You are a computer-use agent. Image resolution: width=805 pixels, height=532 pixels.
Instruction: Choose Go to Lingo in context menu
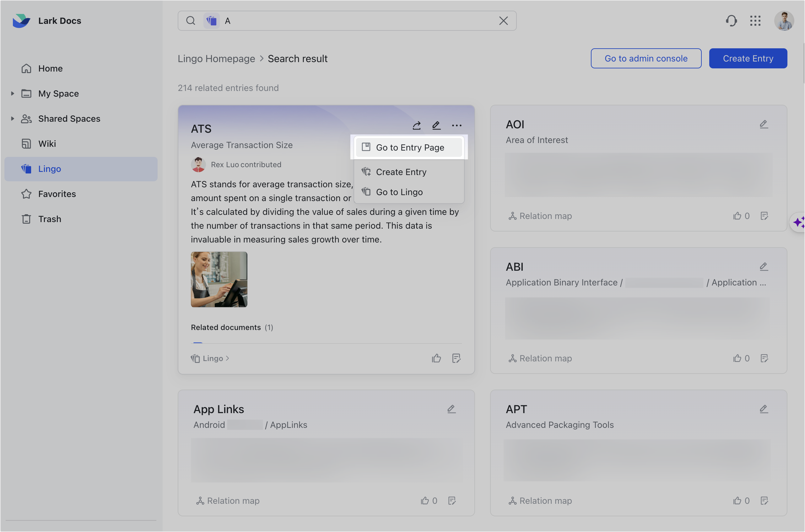pos(399,192)
